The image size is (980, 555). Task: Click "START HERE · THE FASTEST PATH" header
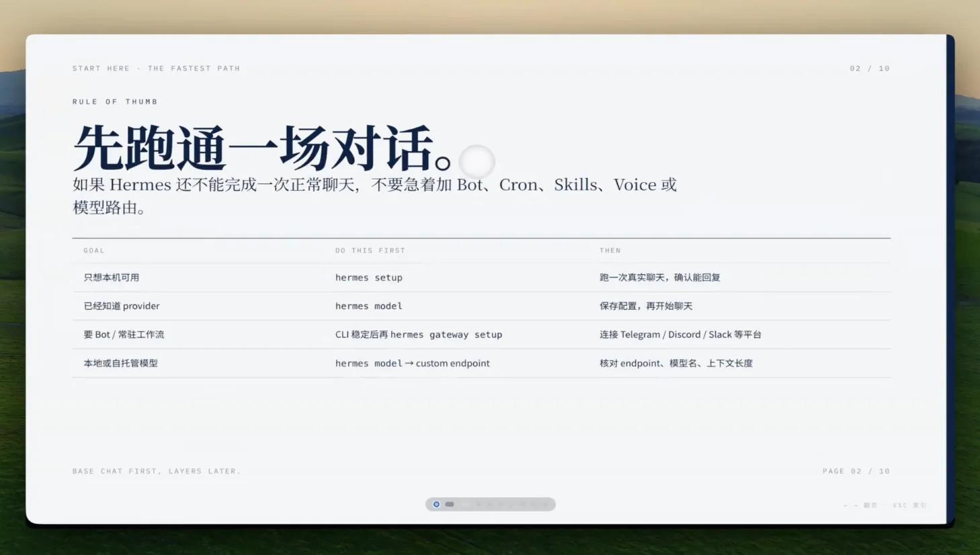[156, 69]
